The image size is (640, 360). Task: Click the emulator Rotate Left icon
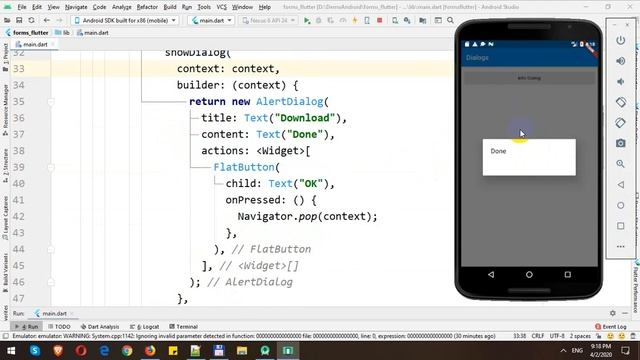click(620, 102)
